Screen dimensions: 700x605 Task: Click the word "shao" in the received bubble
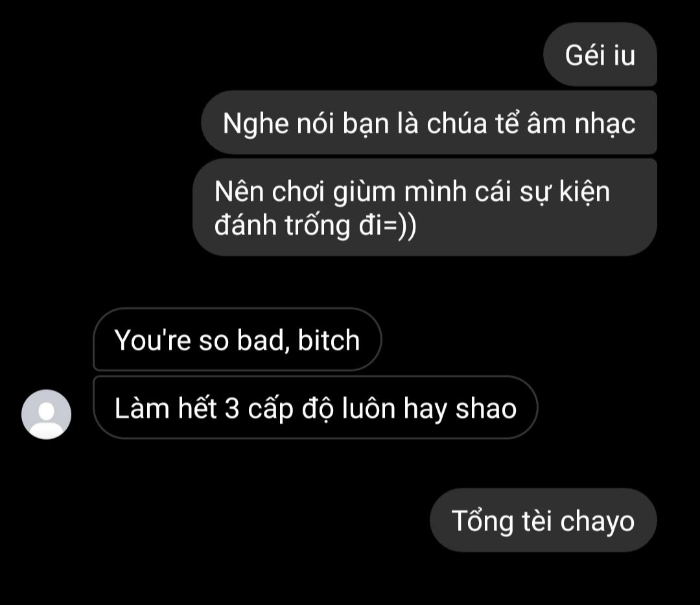485,408
